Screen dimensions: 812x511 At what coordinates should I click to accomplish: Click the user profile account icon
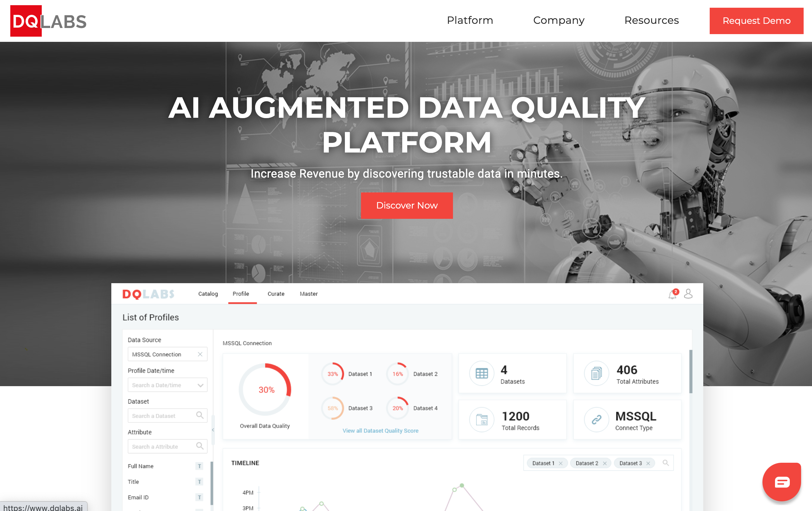point(688,293)
